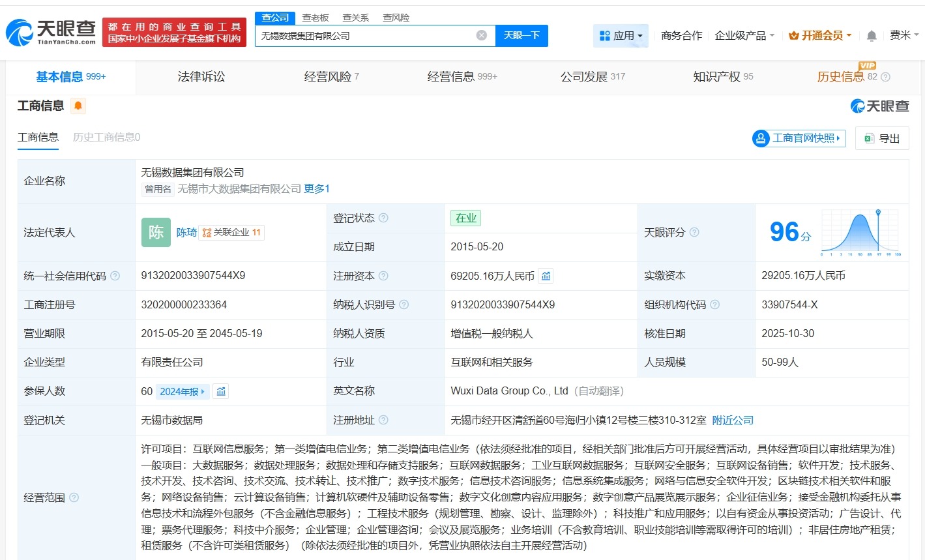925x560 pixels.
Task: Click the monitoring bell icon beside 工商信息 heading
Action: [x=77, y=105]
